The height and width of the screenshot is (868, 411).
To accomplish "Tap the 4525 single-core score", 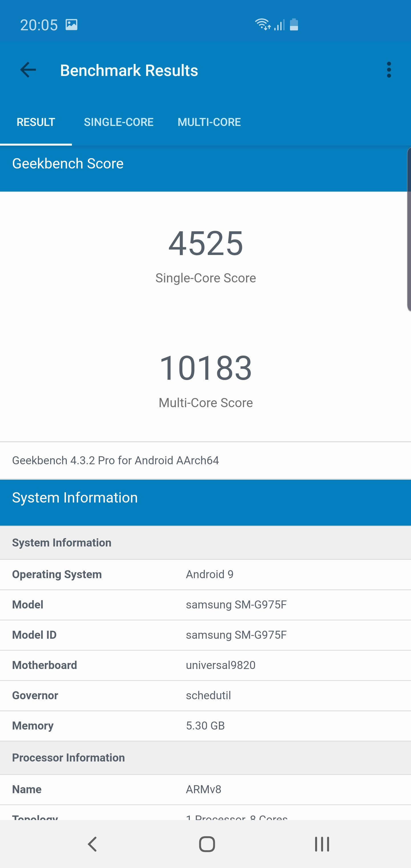I will [205, 243].
